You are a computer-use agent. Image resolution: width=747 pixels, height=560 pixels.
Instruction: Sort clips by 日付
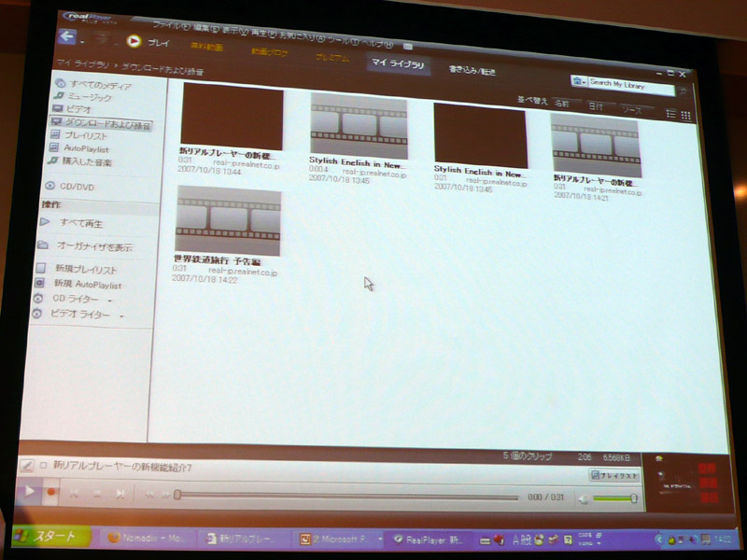pyautogui.click(x=598, y=106)
